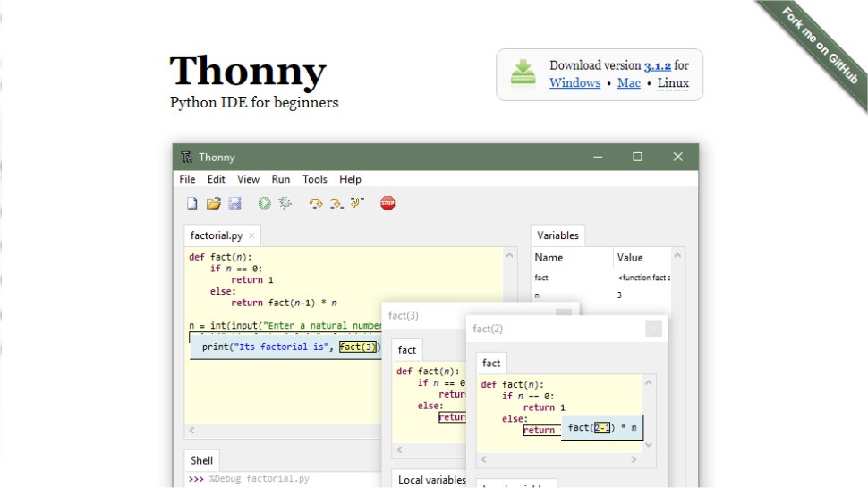Viewport: 868px width, 488px height.
Task: Open the Tools menu
Action: (x=314, y=179)
